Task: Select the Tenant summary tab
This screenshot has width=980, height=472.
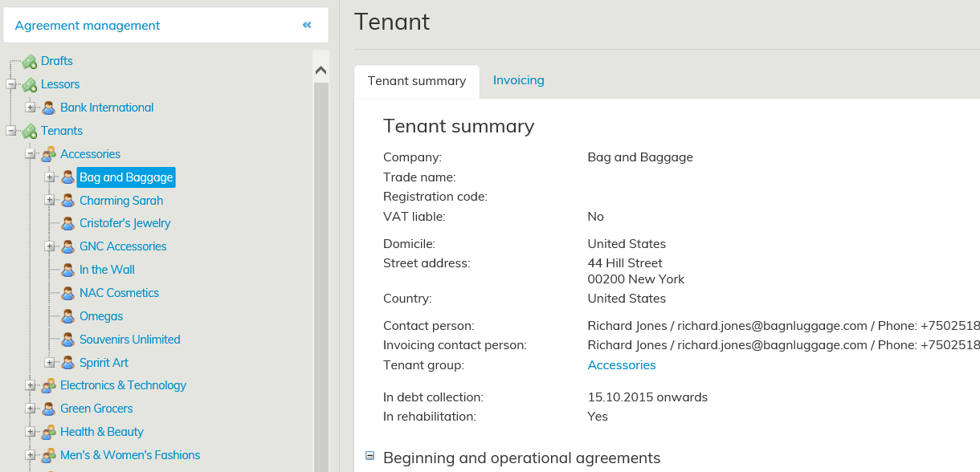Action: (416, 81)
